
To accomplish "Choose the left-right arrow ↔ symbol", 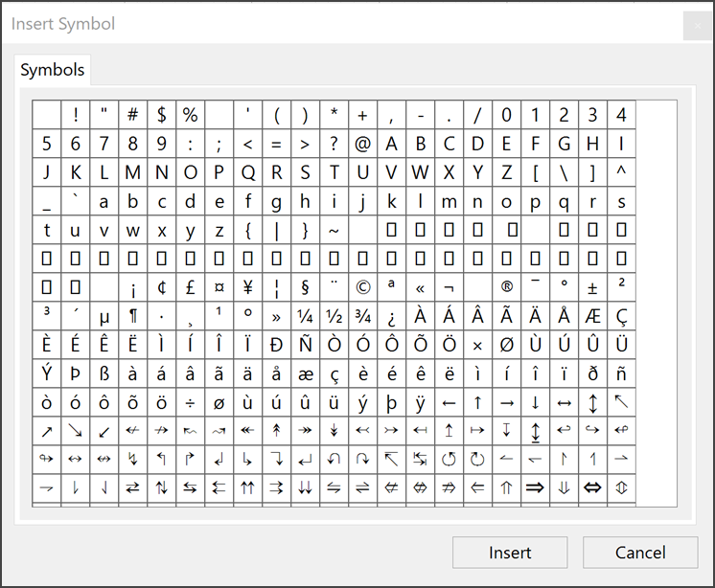I will click(564, 402).
